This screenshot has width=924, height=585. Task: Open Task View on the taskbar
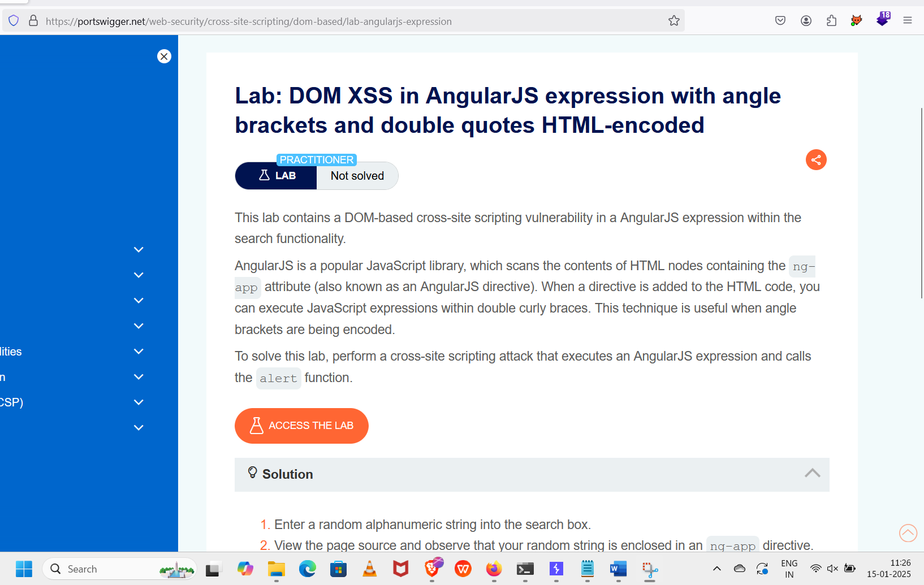[213, 569]
